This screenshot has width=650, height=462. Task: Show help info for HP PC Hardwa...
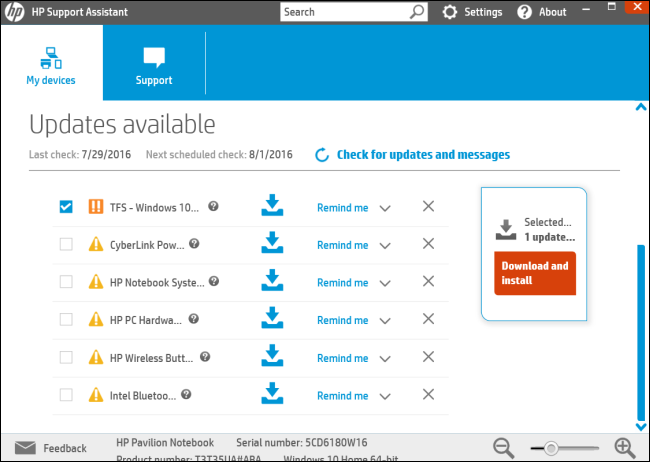click(x=194, y=319)
